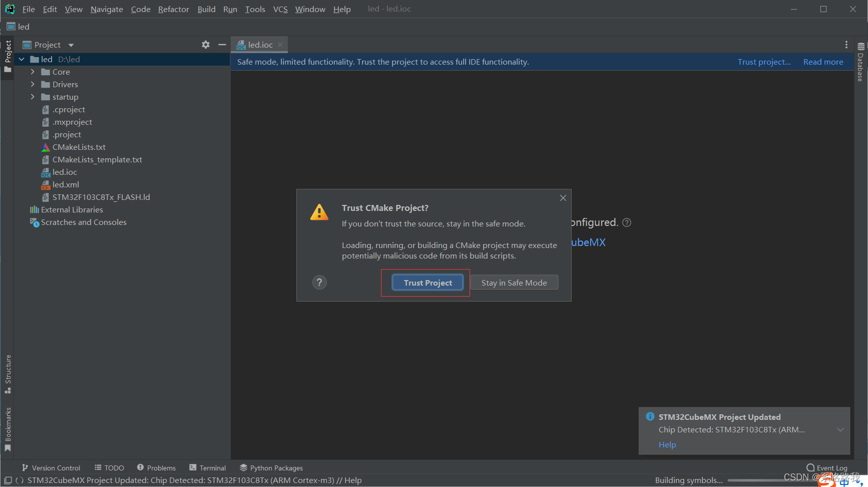The height and width of the screenshot is (487, 868).
Task: Click Help link in notification
Action: 667,445
